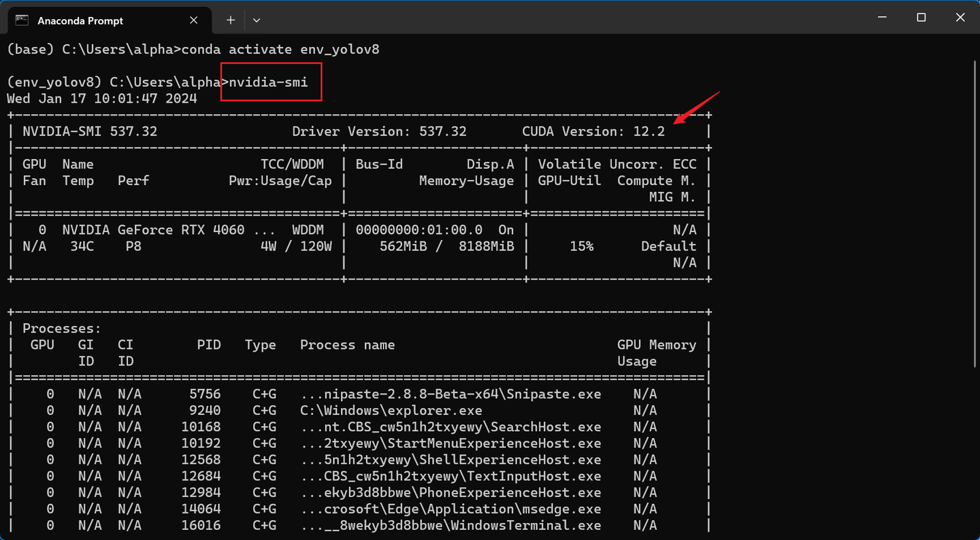The height and width of the screenshot is (540, 980).
Task: Click the explorer.exe process path
Action: (391, 411)
